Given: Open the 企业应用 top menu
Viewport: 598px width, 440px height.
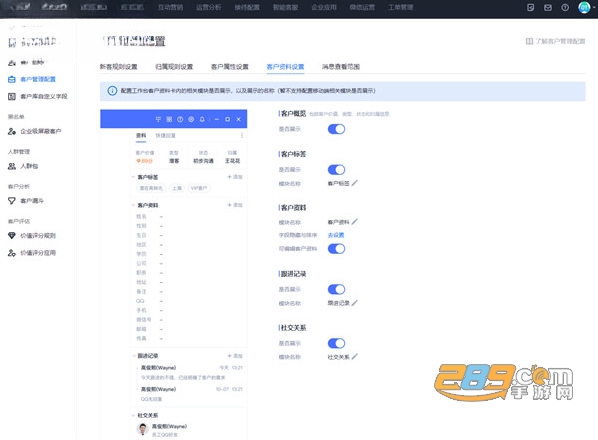Looking at the screenshot, I should [324, 7].
